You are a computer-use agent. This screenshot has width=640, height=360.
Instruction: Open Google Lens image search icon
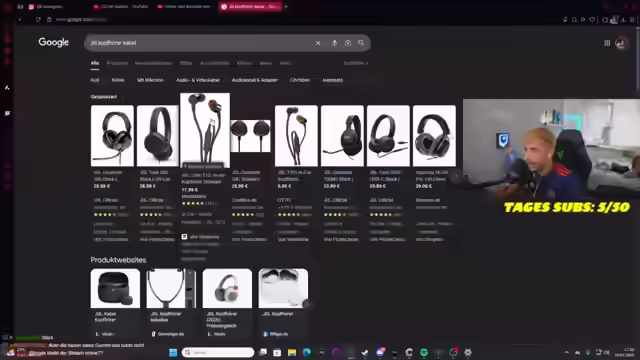click(x=348, y=43)
